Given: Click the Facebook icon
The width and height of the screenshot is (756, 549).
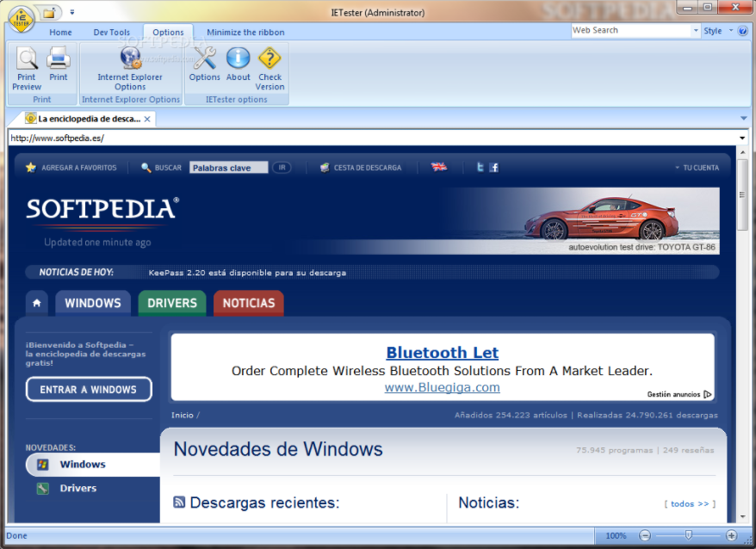Looking at the screenshot, I should 493,167.
